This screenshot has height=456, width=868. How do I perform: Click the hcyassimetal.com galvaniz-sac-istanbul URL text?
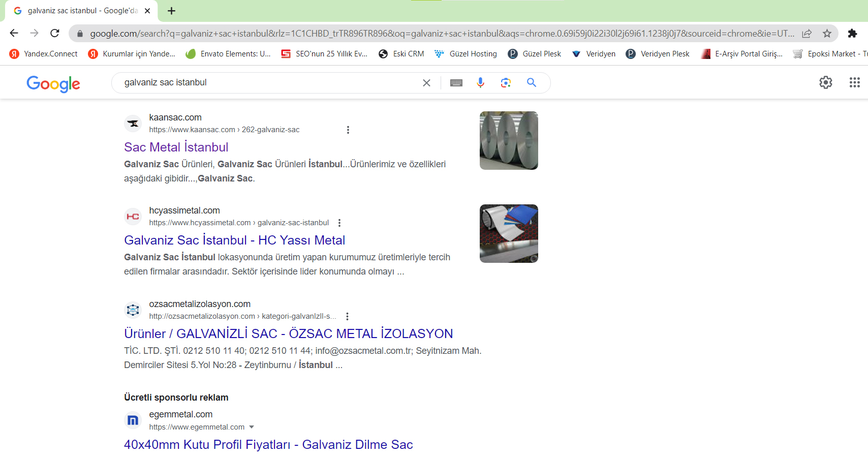[239, 223]
